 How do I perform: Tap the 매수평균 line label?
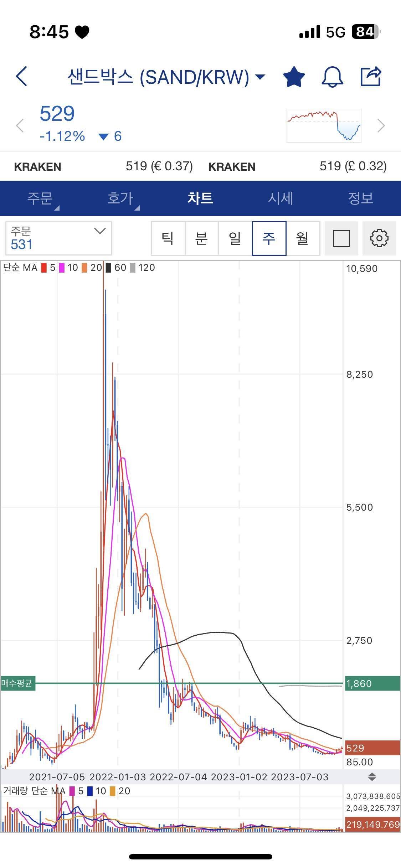pos(17,683)
